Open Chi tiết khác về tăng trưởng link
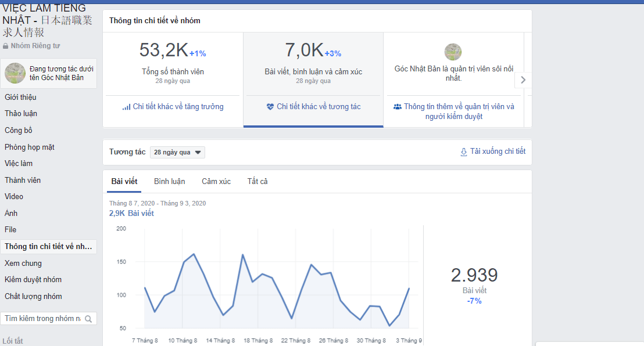Viewport: 644px width, 346px height. coord(178,107)
